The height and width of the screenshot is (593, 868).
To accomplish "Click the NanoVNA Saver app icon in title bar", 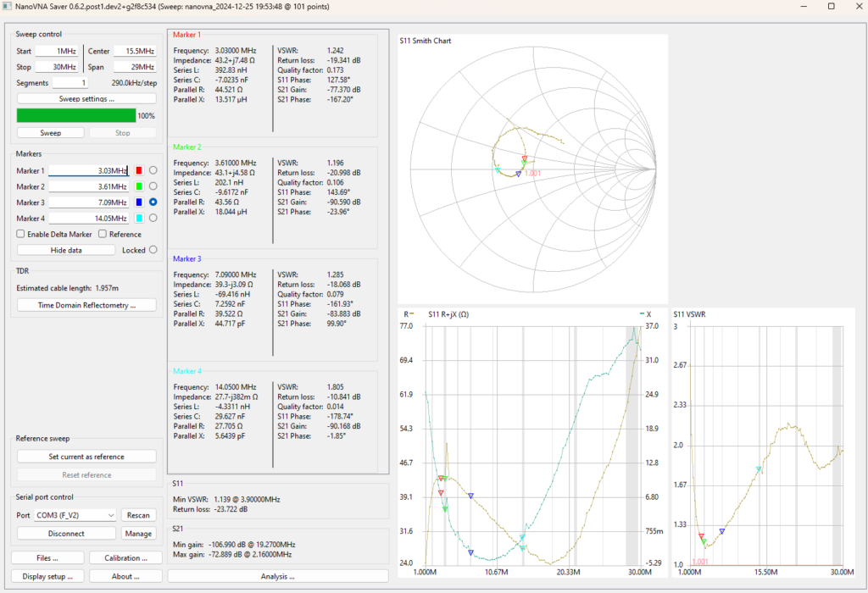I will [x=7, y=7].
